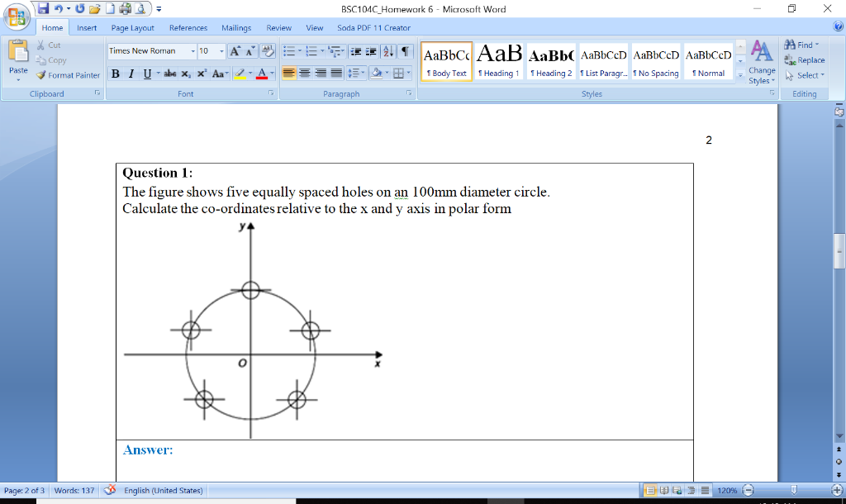
Task: Activate Format Painter
Action: click(68, 75)
